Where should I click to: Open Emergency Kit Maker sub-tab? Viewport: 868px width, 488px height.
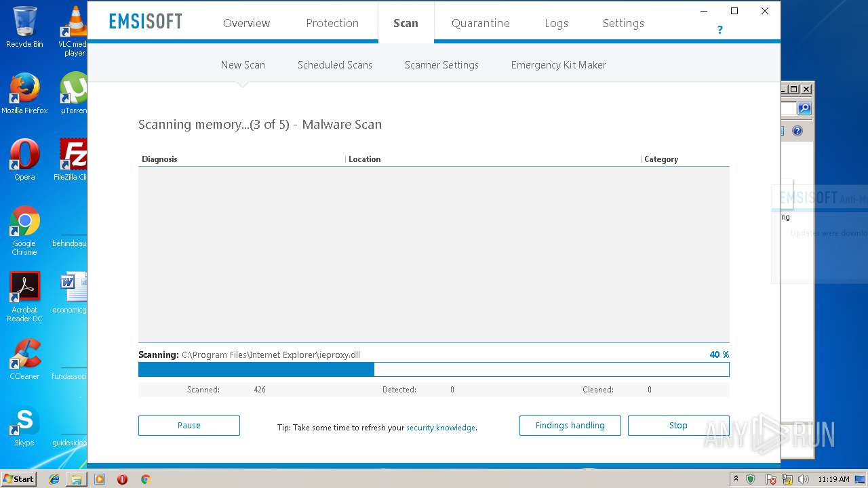tap(558, 65)
